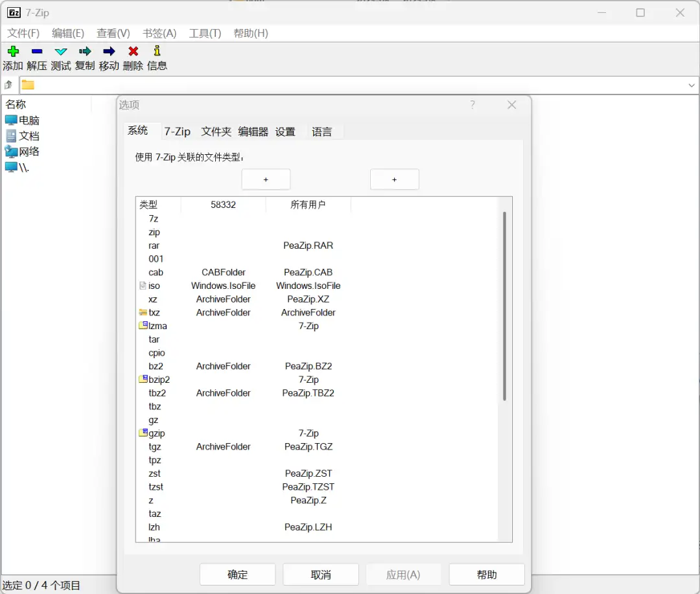Click PeaZip.LZH in the lzh row

[x=308, y=527]
